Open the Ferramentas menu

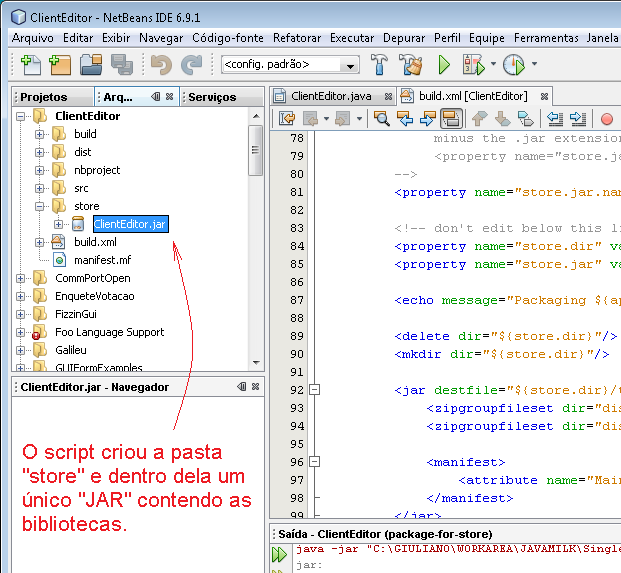coord(546,38)
